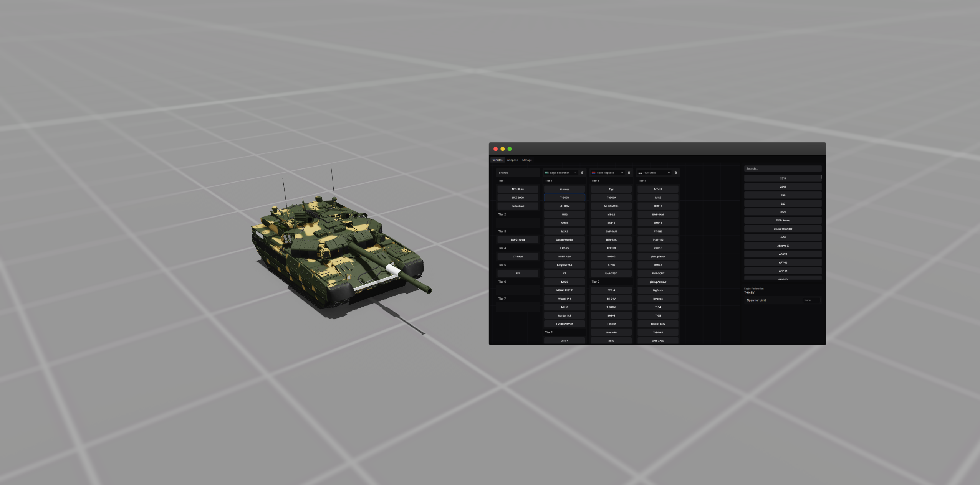Click trash icon next to Hawk Republic

(x=629, y=173)
